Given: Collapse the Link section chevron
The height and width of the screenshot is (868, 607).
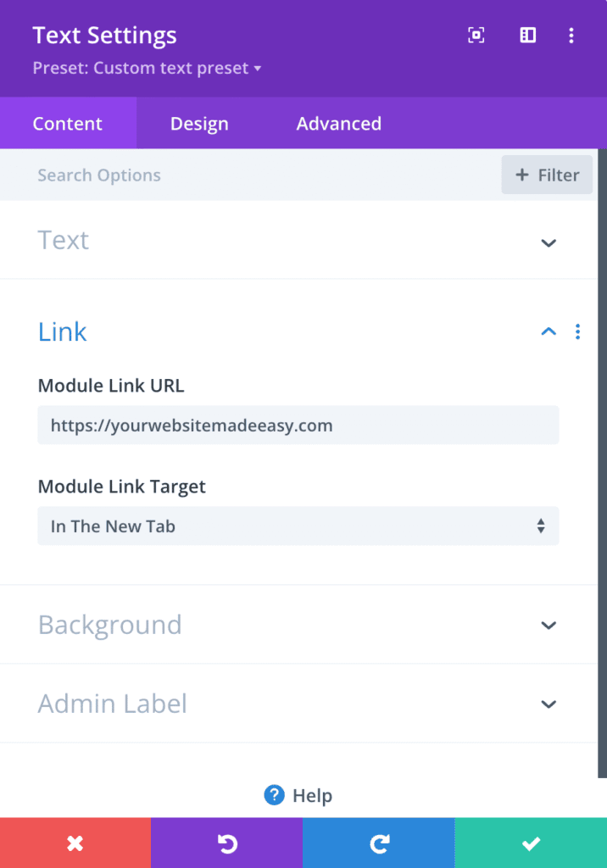Looking at the screenshot, I should (549, 331).
